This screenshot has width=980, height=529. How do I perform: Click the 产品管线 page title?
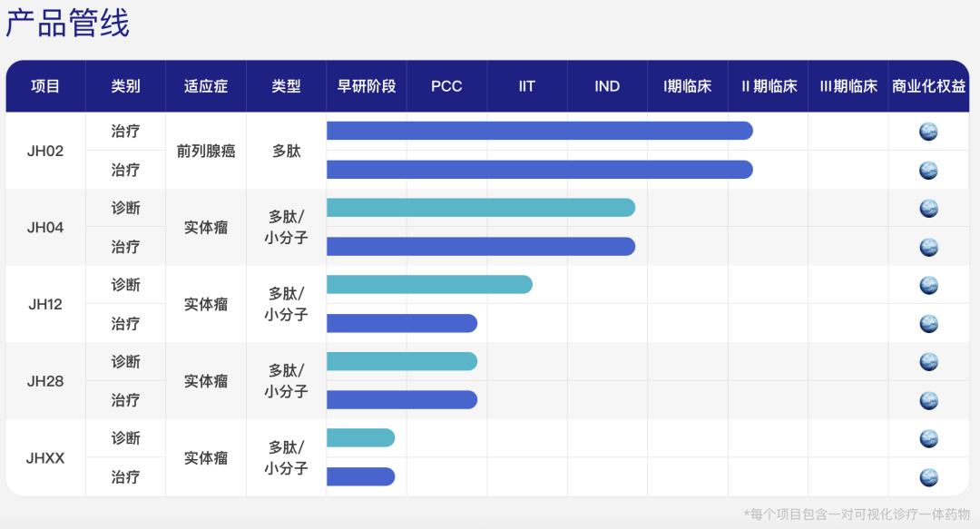tap(68, 24)
